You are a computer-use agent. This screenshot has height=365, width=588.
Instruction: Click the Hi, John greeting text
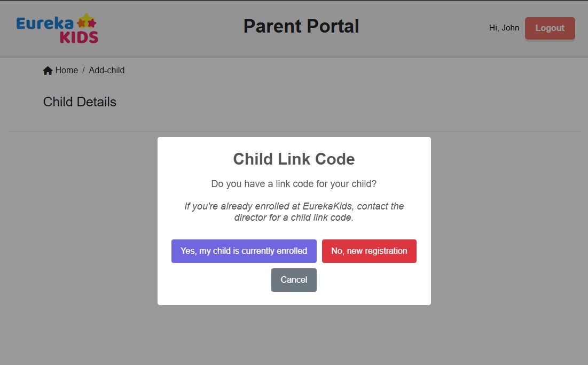[504, 28]
